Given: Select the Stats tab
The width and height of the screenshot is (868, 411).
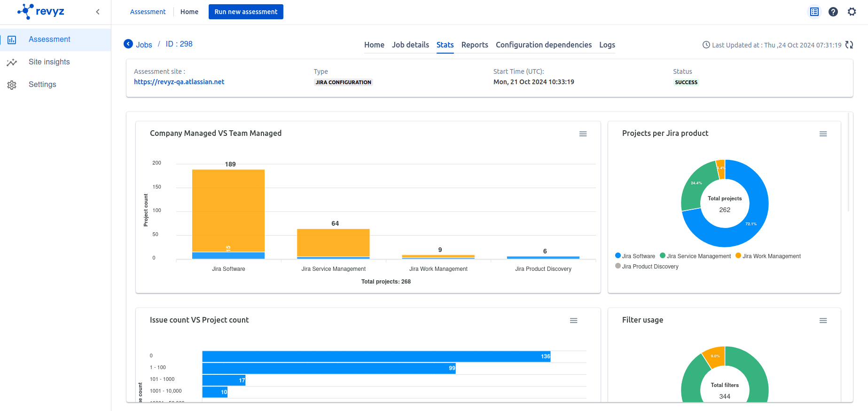Looking at the screenshot, I should (445, 45).
